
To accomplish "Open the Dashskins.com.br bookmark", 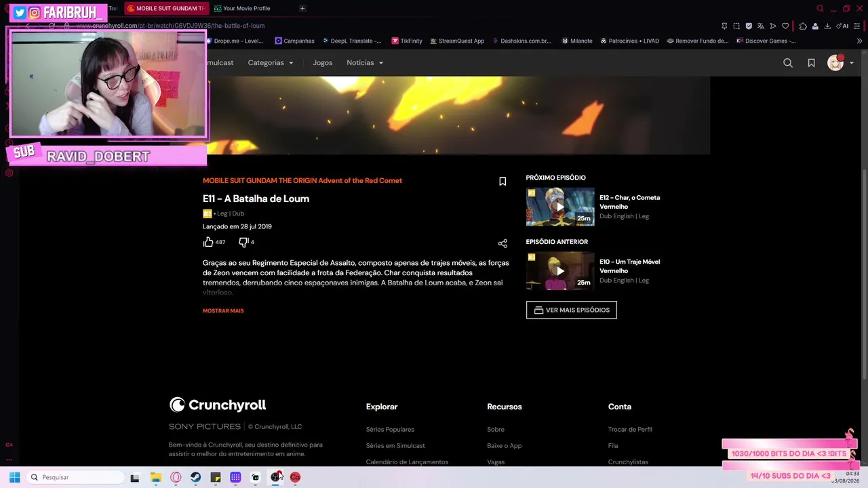I will click(x=521, y=41).
